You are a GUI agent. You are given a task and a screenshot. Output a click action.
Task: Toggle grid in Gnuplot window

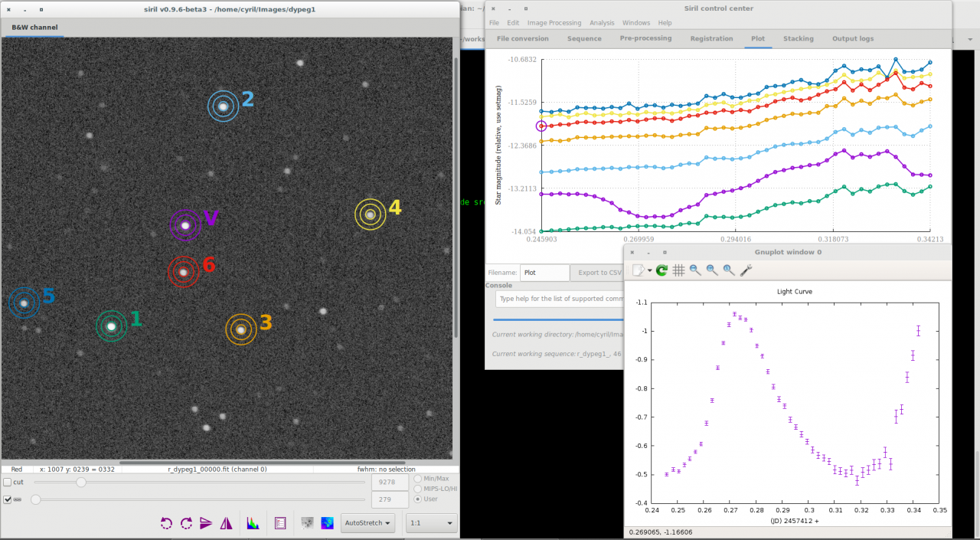(678, 270)
